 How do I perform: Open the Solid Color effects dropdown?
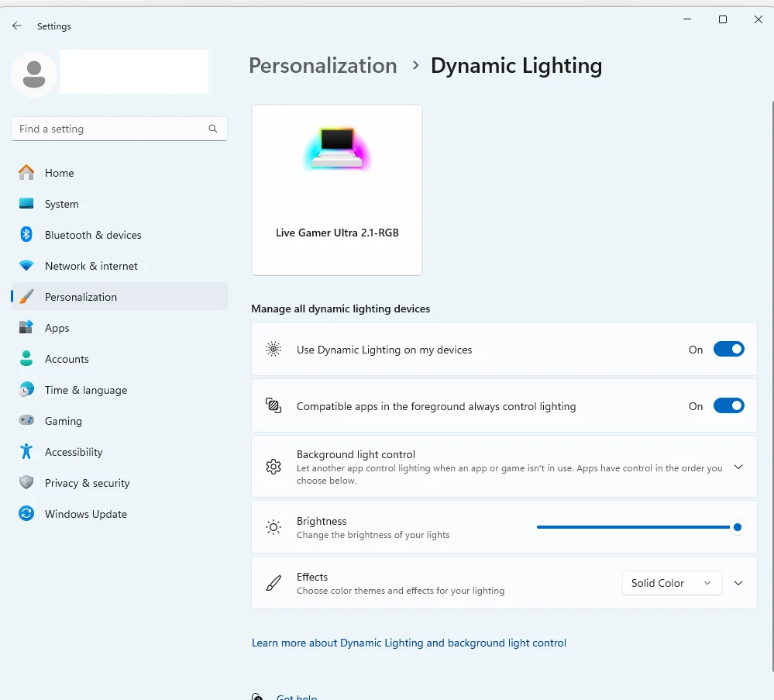[x=672, y=583]
